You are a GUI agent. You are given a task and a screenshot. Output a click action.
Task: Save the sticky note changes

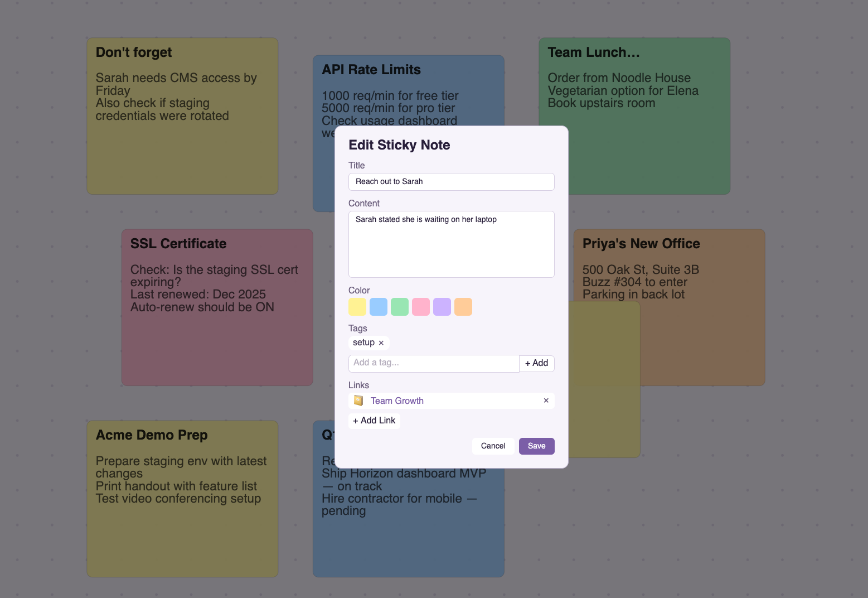point(536,446)
